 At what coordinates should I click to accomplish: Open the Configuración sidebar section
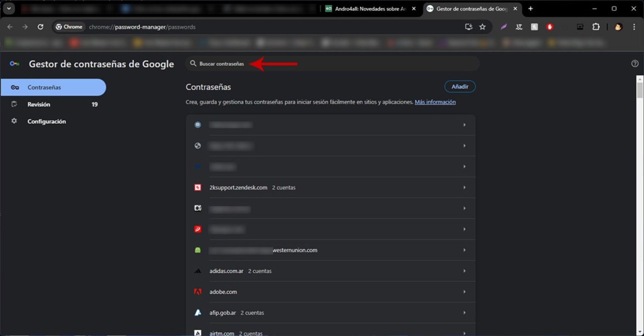pyautogui.click(x=53, y=122)
